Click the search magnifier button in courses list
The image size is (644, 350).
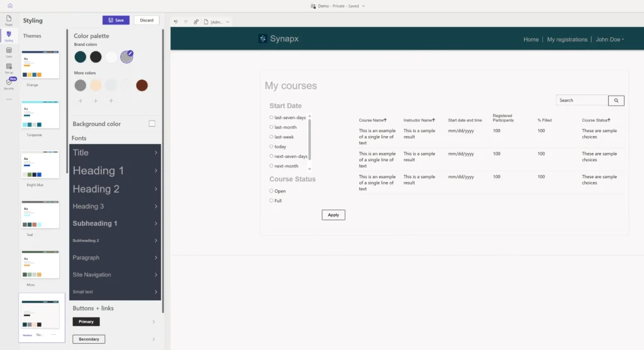pyautogui.click(x=616, y=100)
